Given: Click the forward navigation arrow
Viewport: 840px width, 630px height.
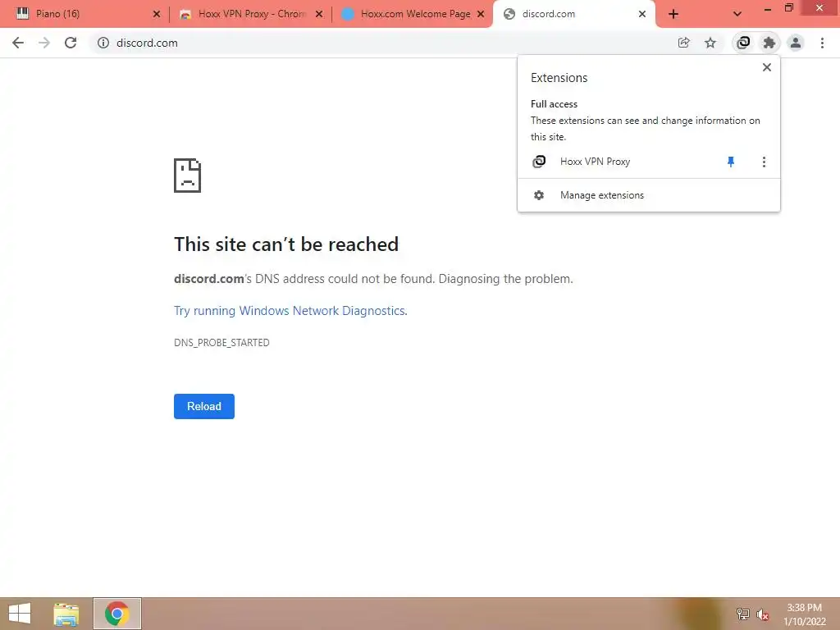Looking at the screenshot, I should coord(44,43).
